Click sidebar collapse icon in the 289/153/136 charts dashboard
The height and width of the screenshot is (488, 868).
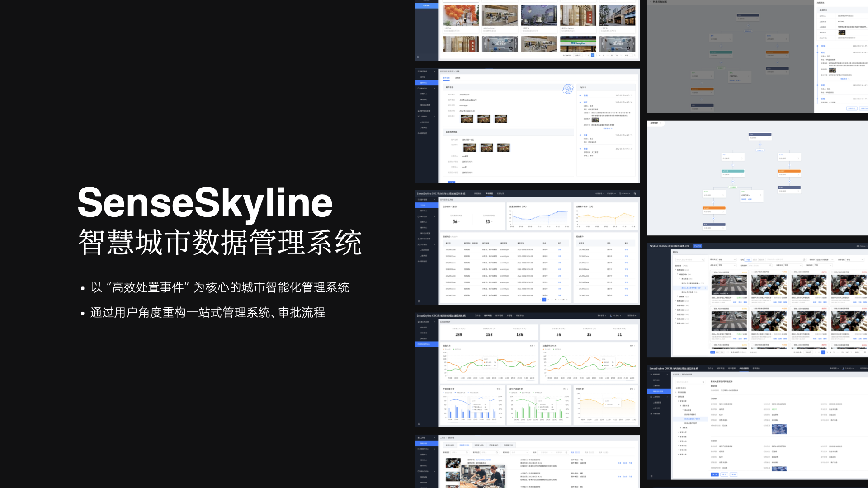(x=419, y=424)
